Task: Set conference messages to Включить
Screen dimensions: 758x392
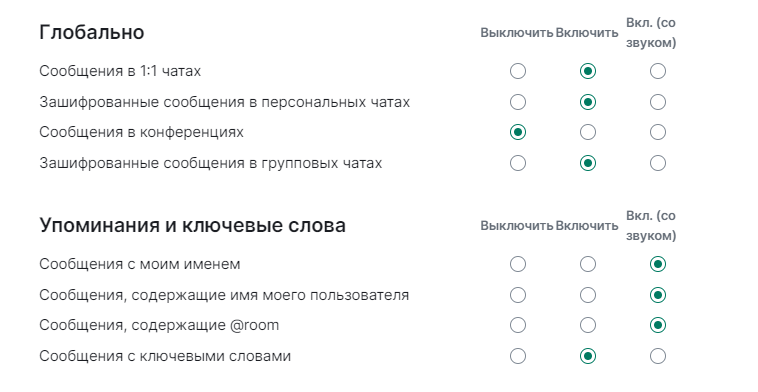Action: tap(588, 132)
